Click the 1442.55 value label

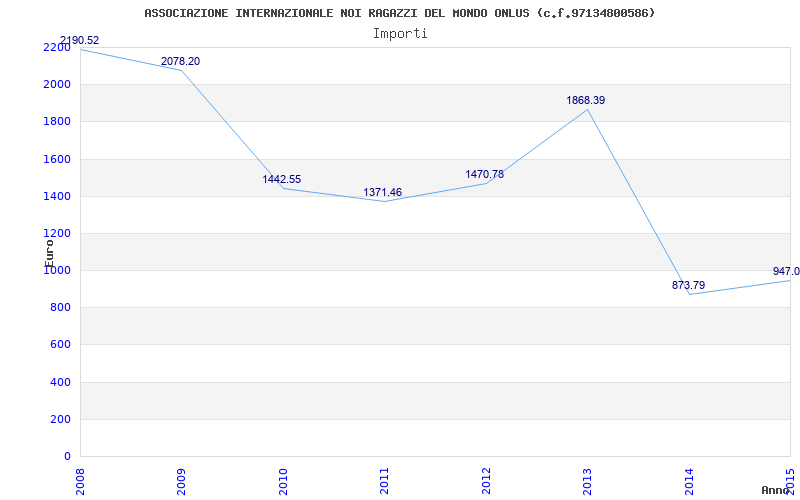(282, 180)
